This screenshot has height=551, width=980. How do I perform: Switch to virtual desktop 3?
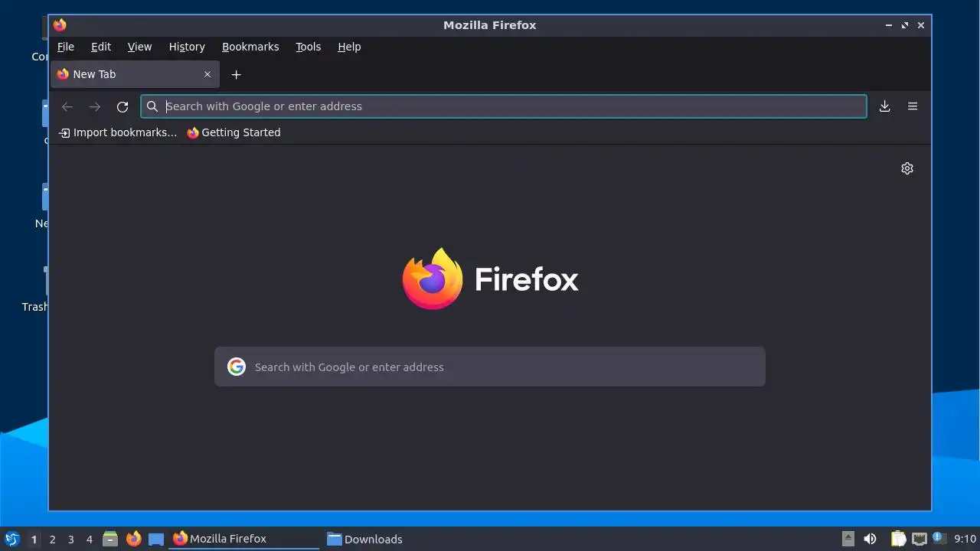point(71,540)
